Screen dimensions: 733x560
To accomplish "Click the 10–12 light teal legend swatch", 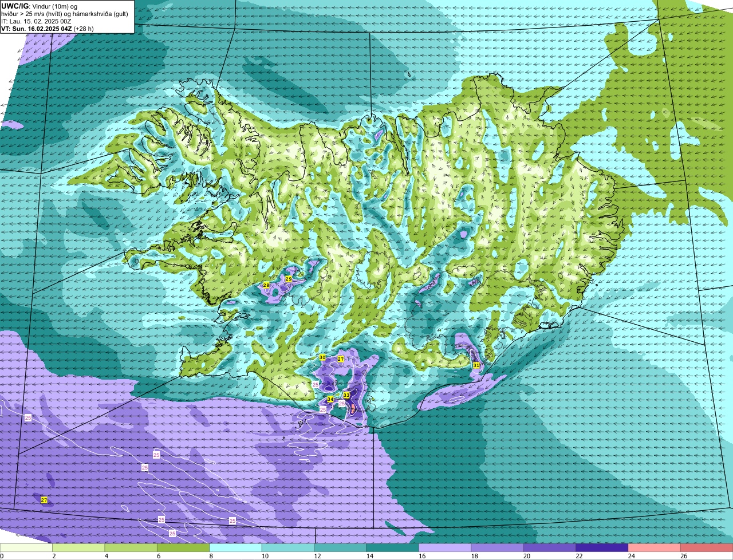I will click(x=288, y=548).
